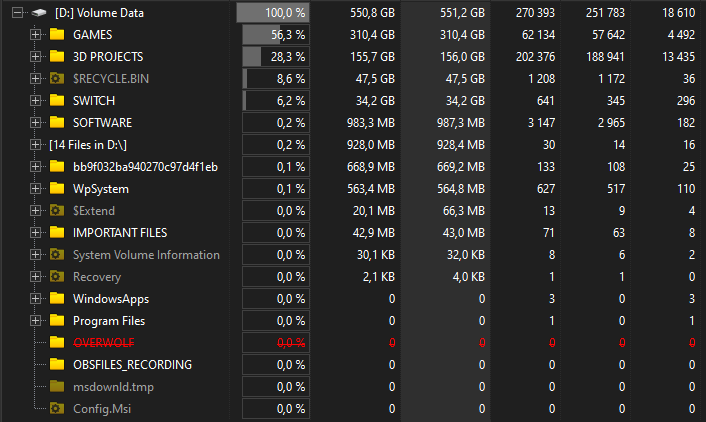
Task: Expand the Recovery folder
Action: coord(35,277)
